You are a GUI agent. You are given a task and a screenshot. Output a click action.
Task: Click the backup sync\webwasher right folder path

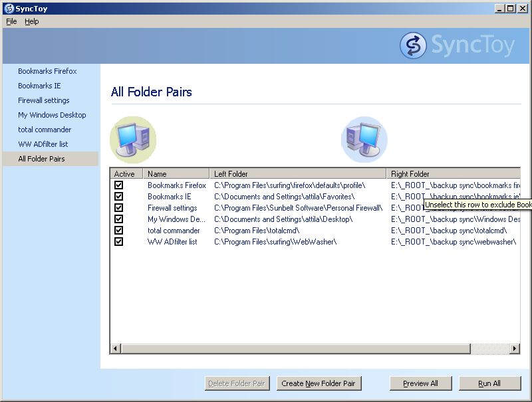click(x=454, y=242)
